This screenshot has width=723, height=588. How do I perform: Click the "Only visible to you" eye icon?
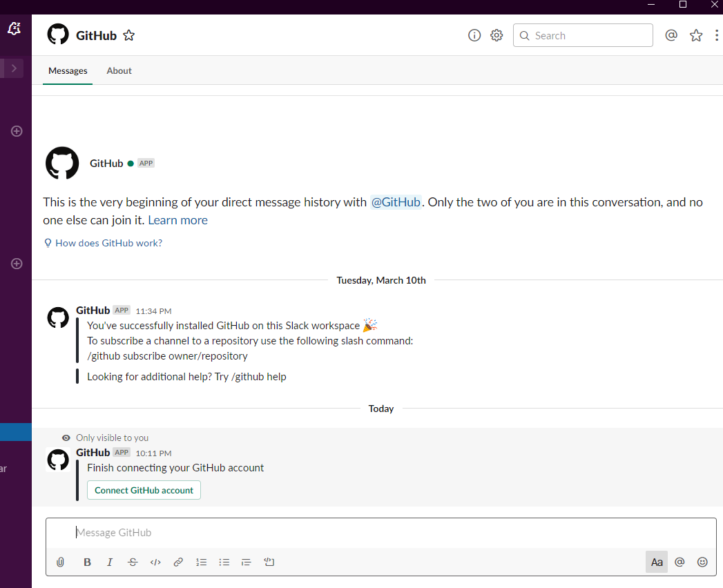tap(66, 438)
